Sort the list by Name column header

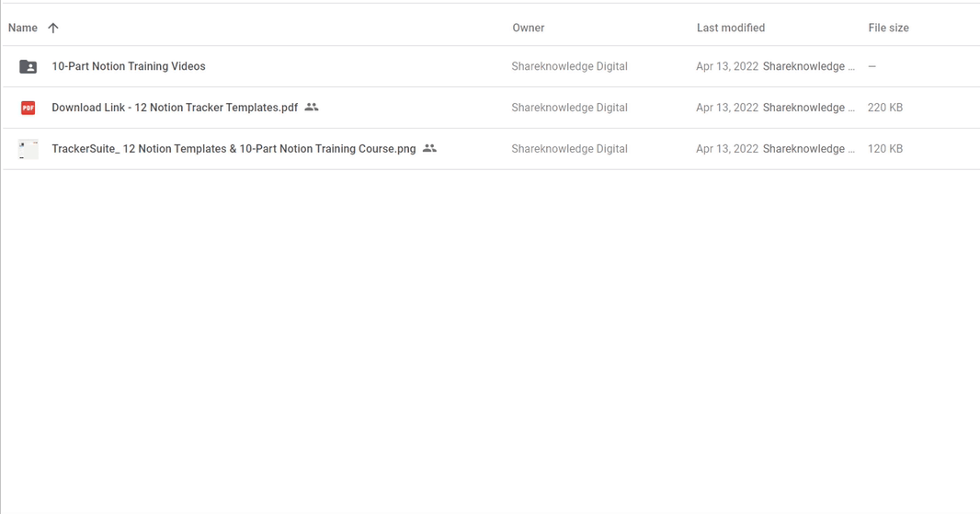point(23,28)
